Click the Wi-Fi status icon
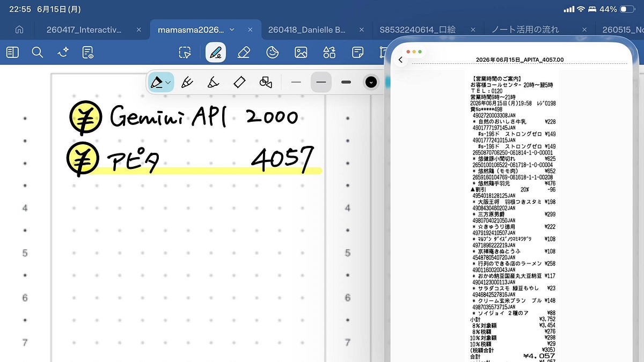Screen dimensions: 644x362 [581, 9]
